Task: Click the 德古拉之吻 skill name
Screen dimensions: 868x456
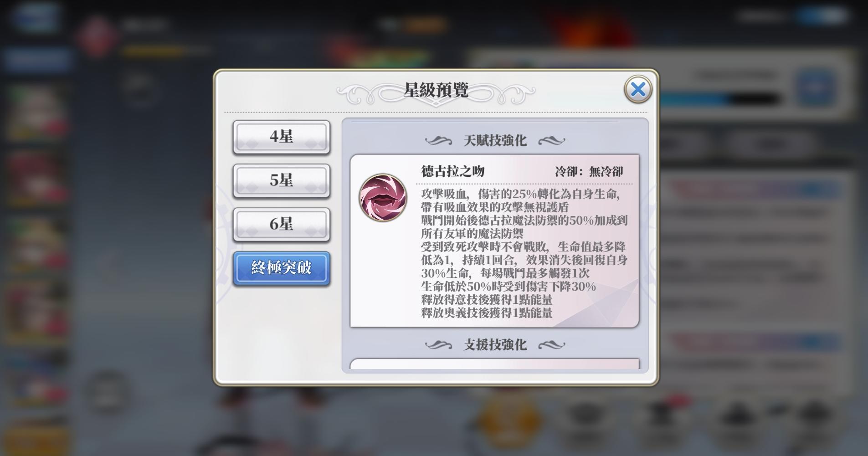Action: (x=452, y=171)
